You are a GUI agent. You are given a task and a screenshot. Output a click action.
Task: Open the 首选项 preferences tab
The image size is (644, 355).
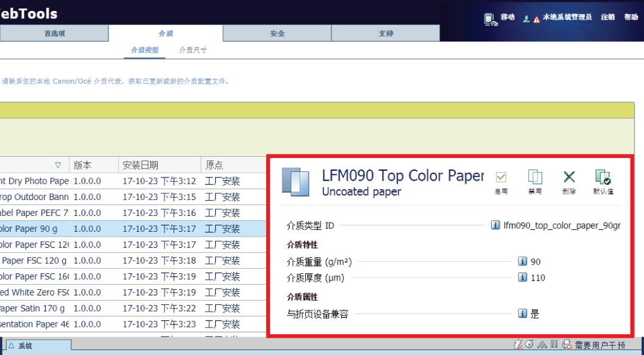54,34
